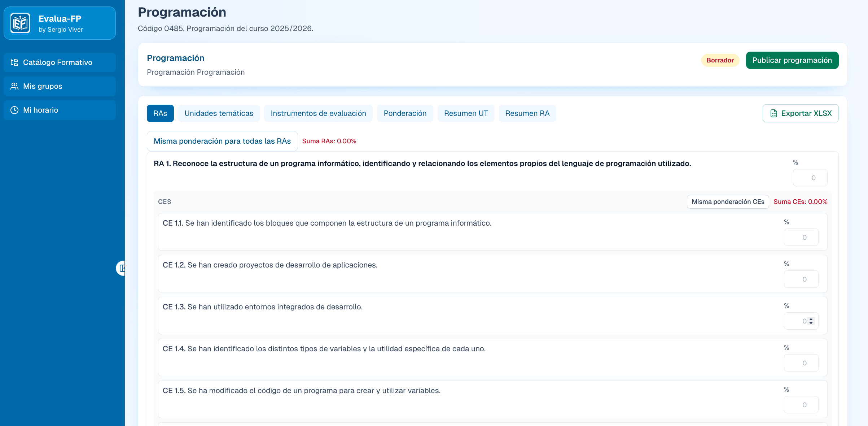Focus the CE 1.5 percentage input

pos(801,405)
